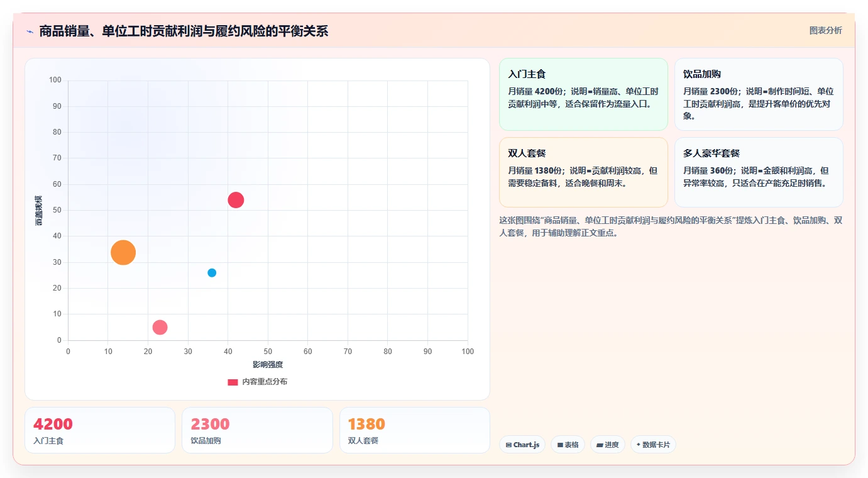Click the 图表分析 label in header
This screenshot has height=478, width=868.
[825, 30]
